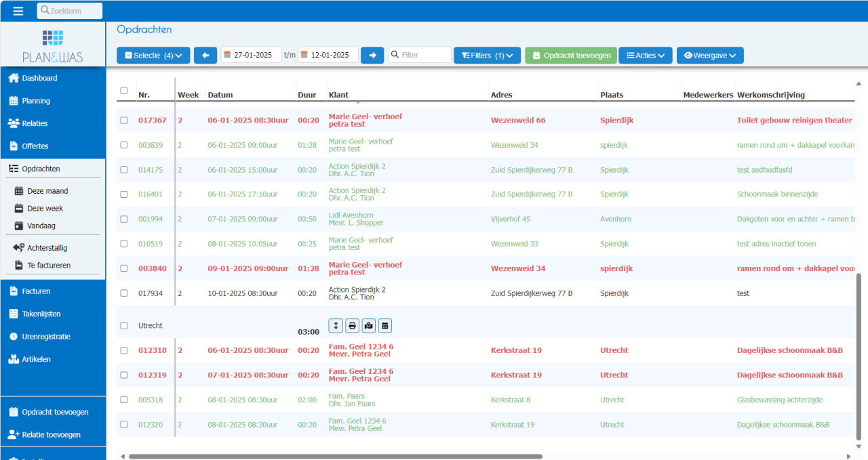Click the next period right arrow button
868x460 pixels.
tap(372, 56)
